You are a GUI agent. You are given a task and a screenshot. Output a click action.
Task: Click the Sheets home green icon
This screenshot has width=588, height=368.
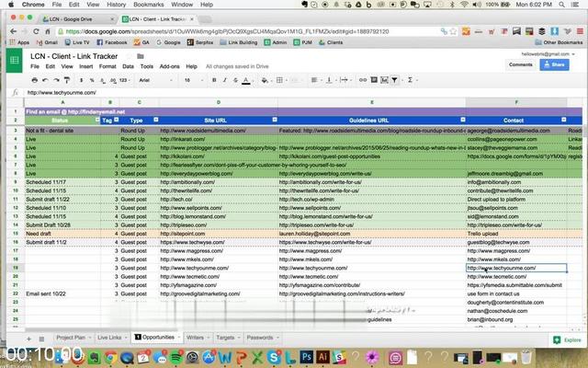[x=15, y=60]
